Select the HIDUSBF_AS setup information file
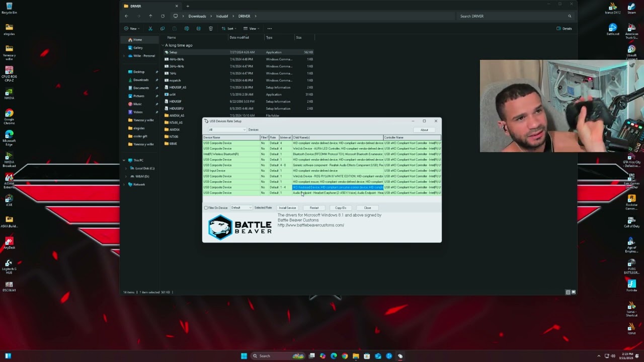644x362 pixels. pyautogui.click(x=239, y=87)
